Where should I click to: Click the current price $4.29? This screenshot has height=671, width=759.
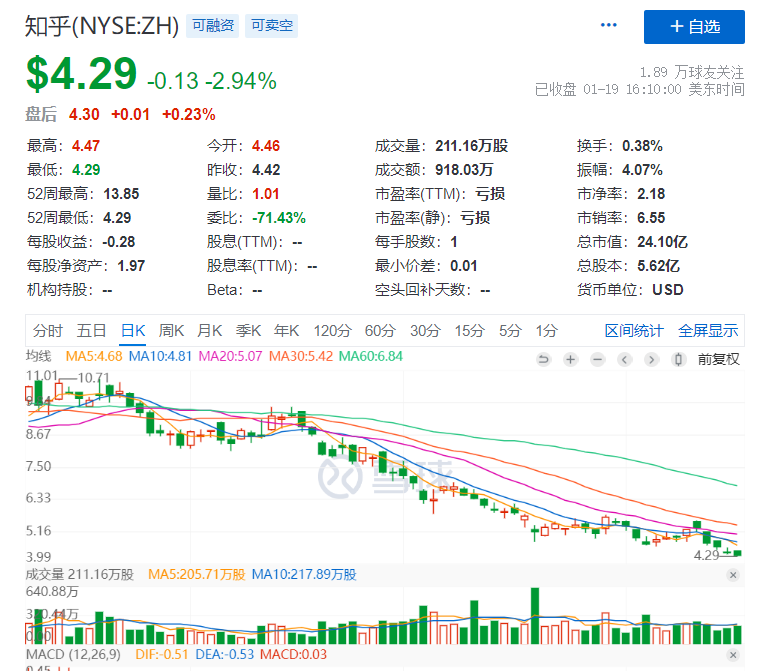tap(82, 74)
